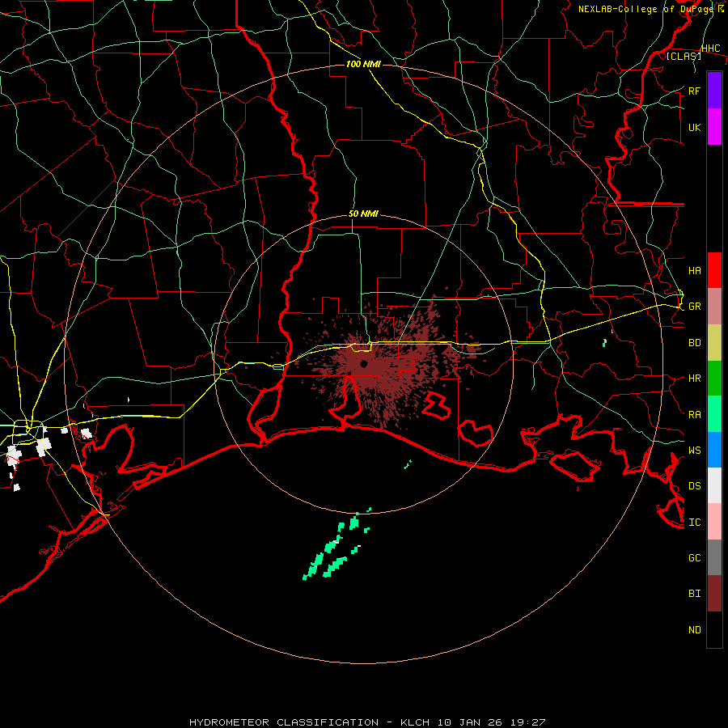The width and height of the screenshot is (728, 728).
Task: Click the IC legend label
Action: point(694,523)
